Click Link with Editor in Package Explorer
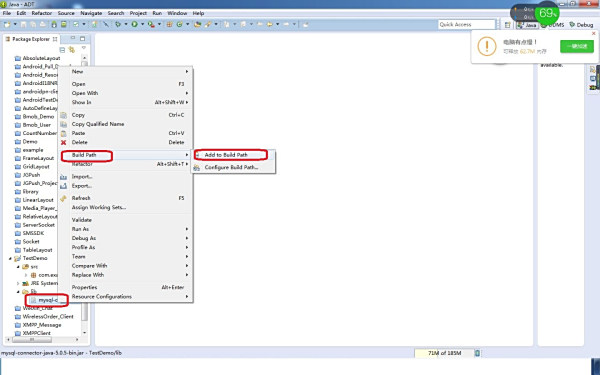 click(72, 50)
